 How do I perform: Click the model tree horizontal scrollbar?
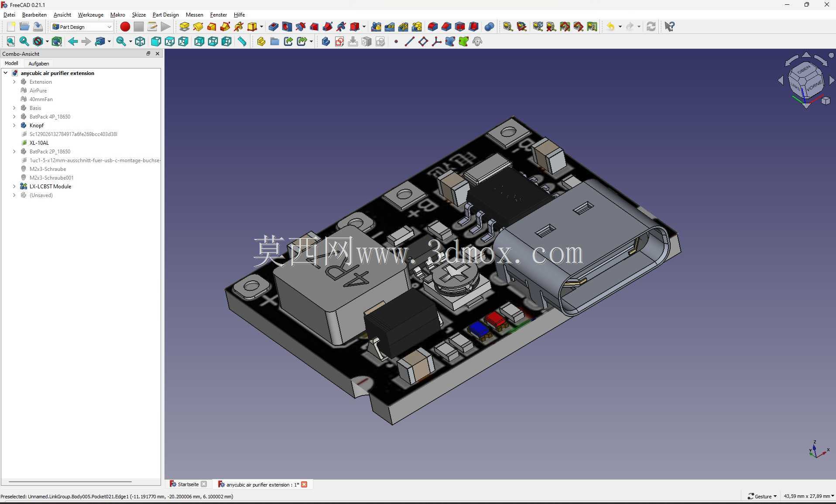(70, 482)
